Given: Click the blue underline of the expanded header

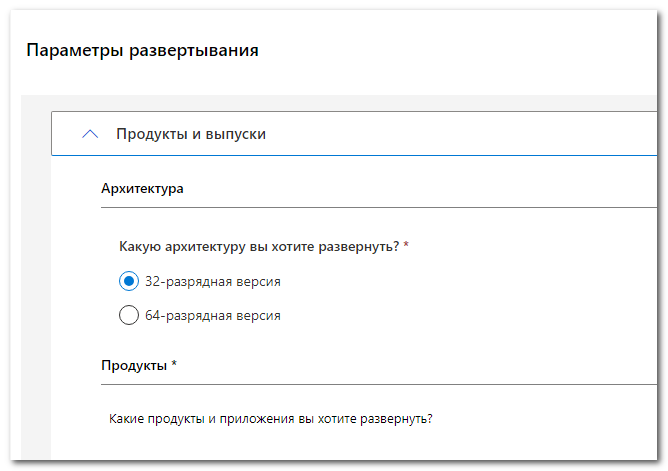Looking at the screenshot, I should click(354, 155).
